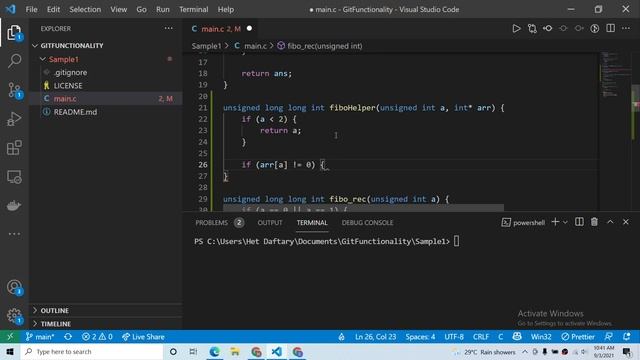Open the Explorer view in activity bar
640x360 pixels.
(x=14, y=32)
